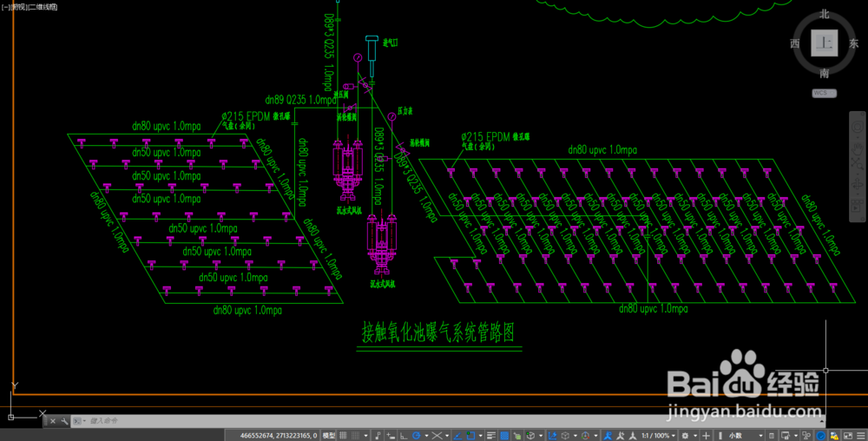Open object snap options dropdown
Image resolution: width=868 pixels, height=441 pixels.
click(x=481, y=436)
